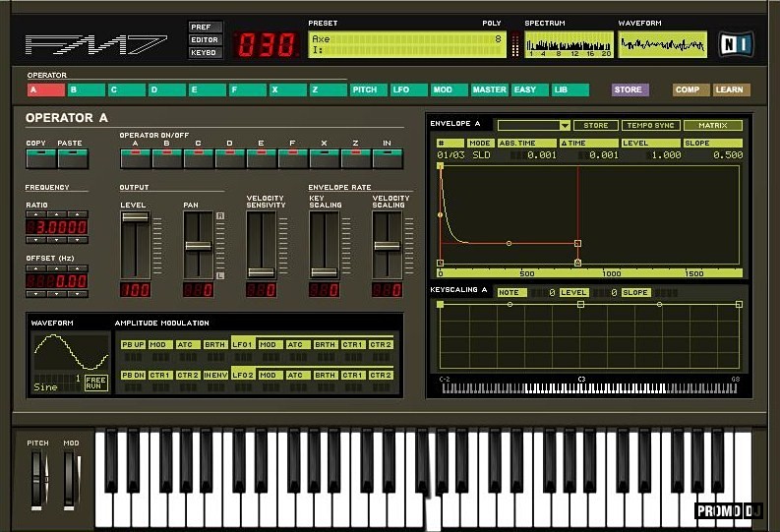
Task: Open the Operator X tab
Action: click(x=288, y=90)
